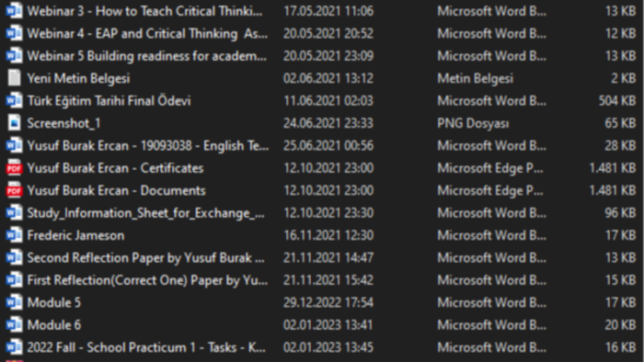This screenshot has height=362, width=644.
Task: Click the Word icon for Webinar 3 file
Action: 14,11
